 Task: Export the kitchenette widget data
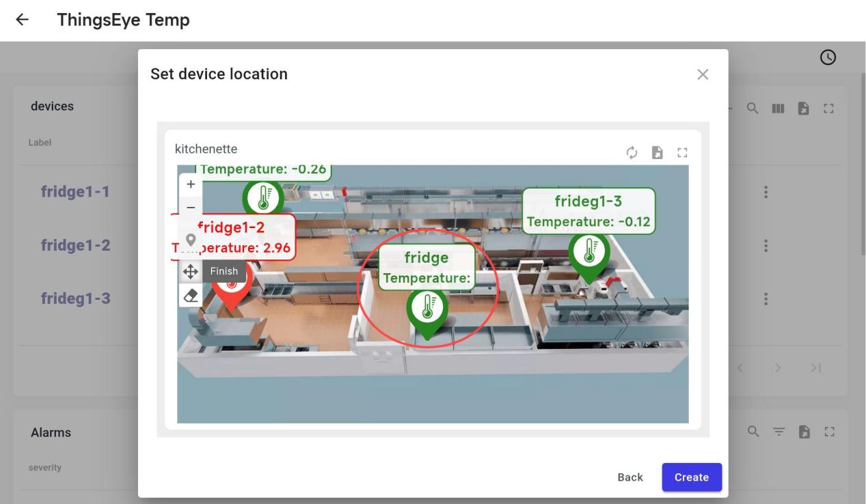pos(656,152)
